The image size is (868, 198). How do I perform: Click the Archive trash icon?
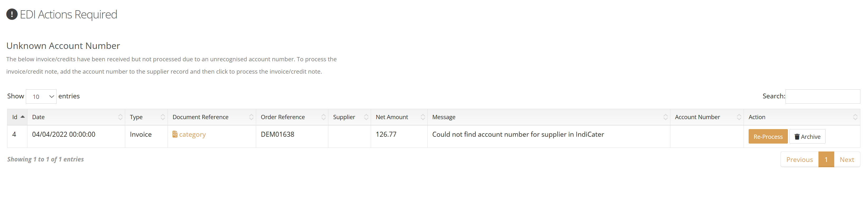797,137
